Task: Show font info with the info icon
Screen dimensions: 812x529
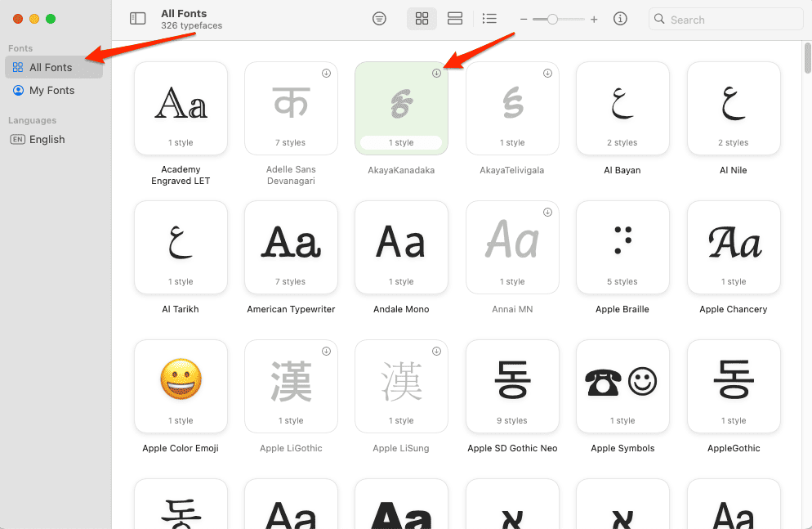Action: 620,19
